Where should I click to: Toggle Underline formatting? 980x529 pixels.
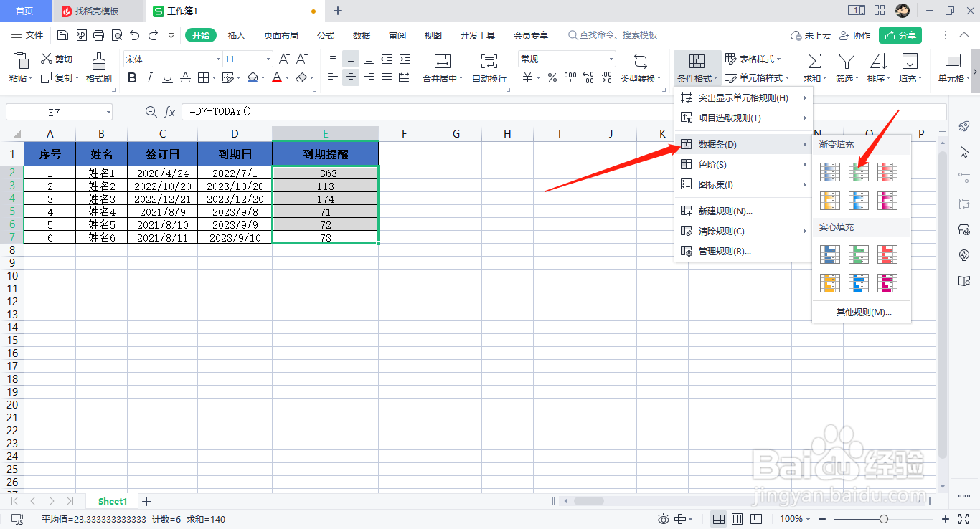167,77
